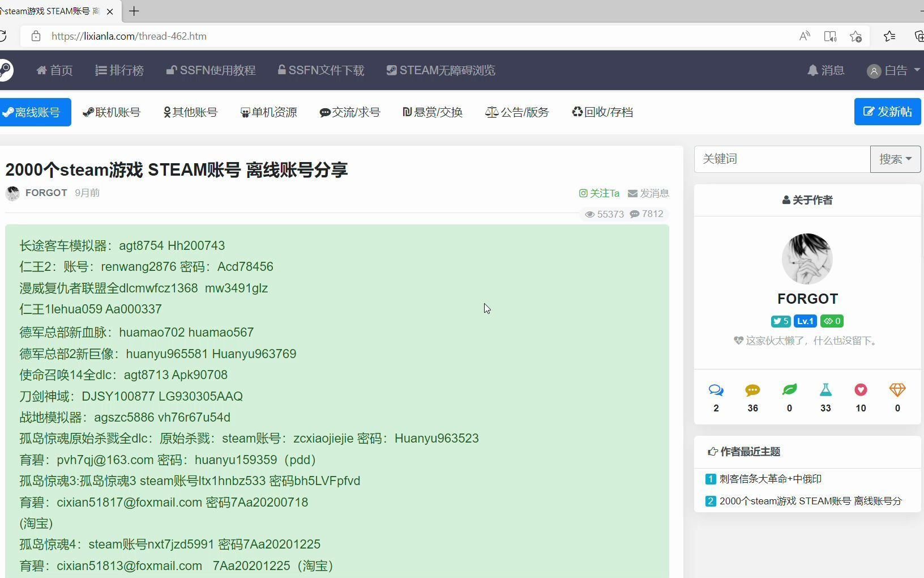Select the 悬赏/交换 forum tab

[433, 112]
